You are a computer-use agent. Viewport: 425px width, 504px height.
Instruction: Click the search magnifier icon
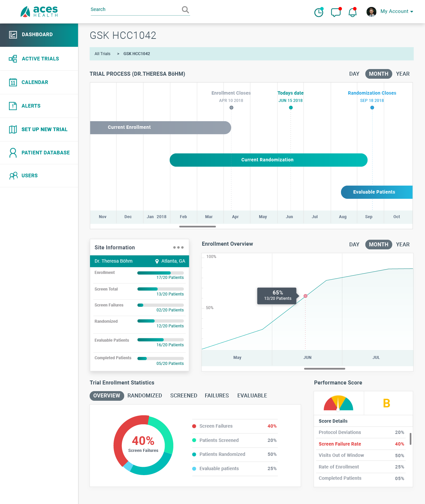click(x=185, y=10)
